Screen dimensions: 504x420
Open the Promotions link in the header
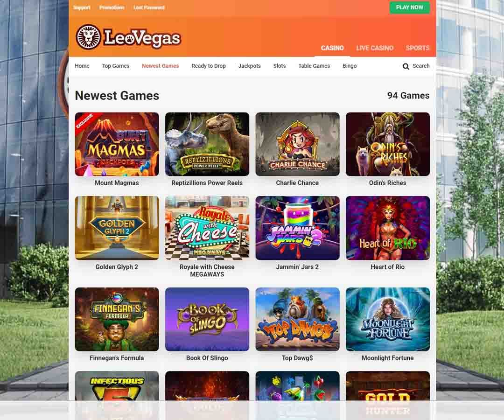click(x=112, y=7)
